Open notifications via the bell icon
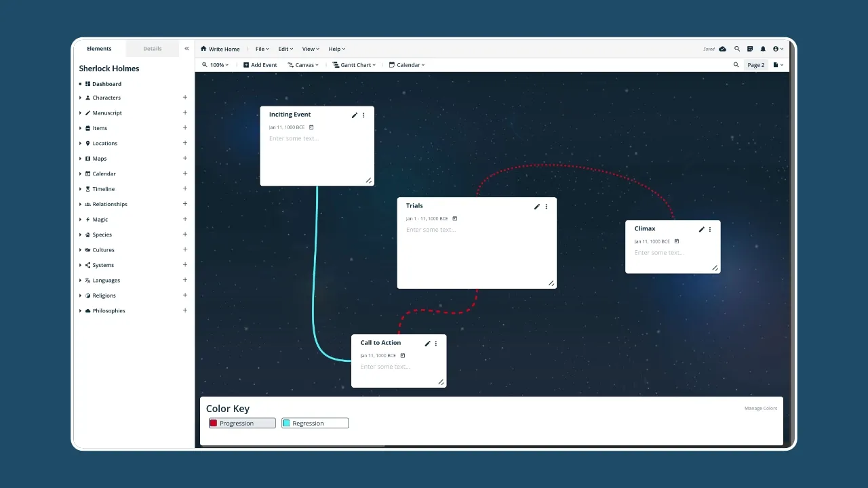868x488 pixels. pyautogui.click(x=763, y=48)
